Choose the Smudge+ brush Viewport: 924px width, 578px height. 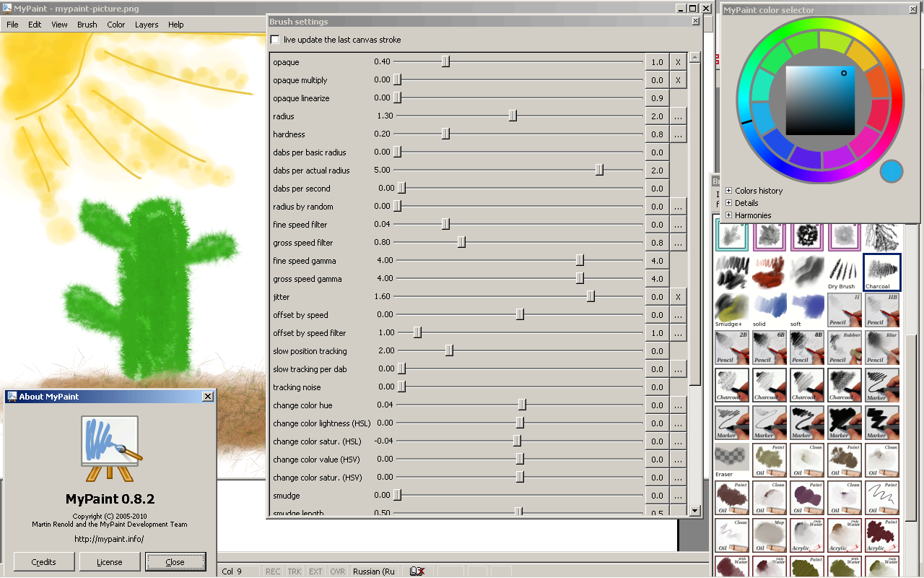731,311
